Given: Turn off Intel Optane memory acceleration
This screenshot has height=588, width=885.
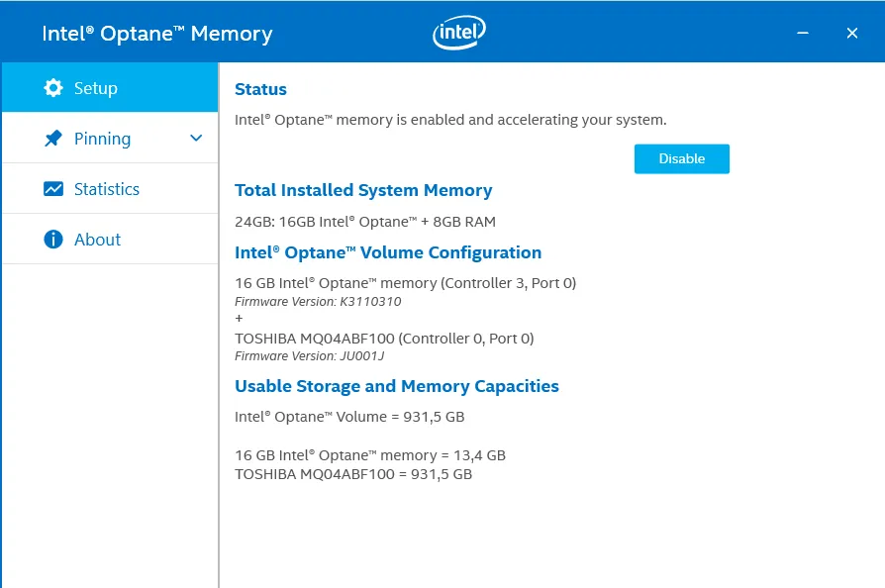Looking at the screenshot, I should (681, 158).
